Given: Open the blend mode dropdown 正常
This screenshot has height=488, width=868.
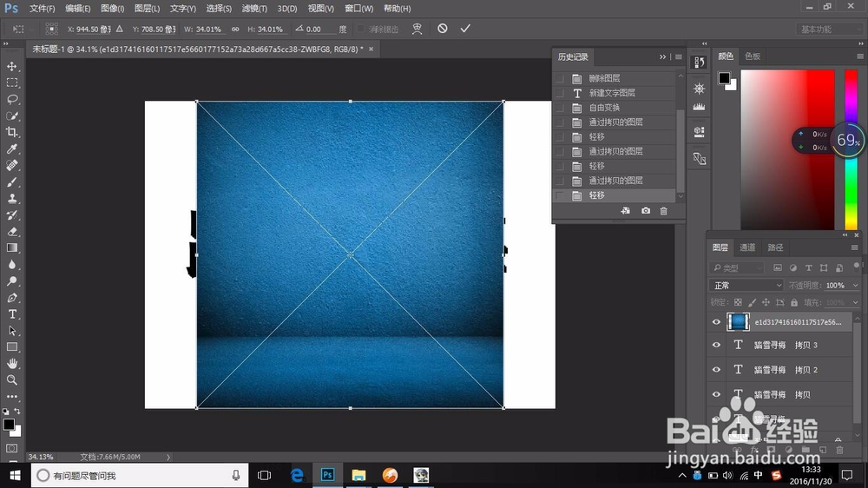Looking at the screenshot, I should click(x=746, y=286).
